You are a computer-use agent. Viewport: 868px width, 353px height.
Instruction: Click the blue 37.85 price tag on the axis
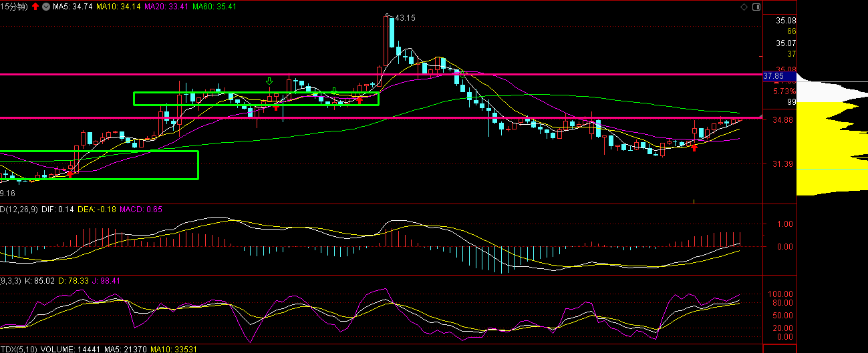point(780,76)
